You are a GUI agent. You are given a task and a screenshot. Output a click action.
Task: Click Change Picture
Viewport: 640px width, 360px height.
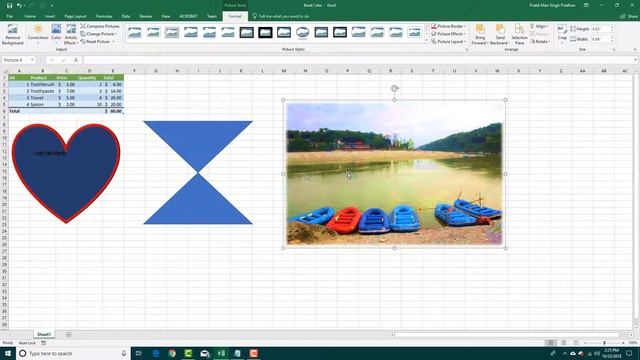coord(98,34)
